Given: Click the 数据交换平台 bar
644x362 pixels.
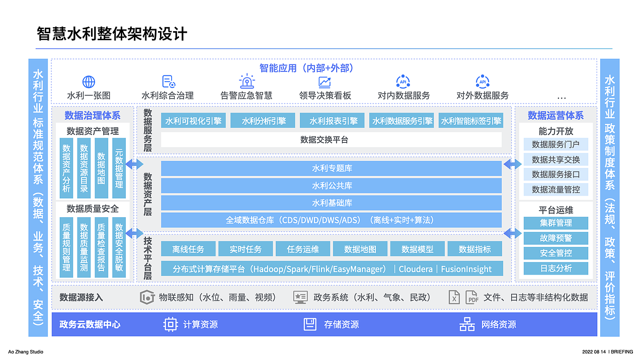Looking at the screenshot, I should point(332,139).
